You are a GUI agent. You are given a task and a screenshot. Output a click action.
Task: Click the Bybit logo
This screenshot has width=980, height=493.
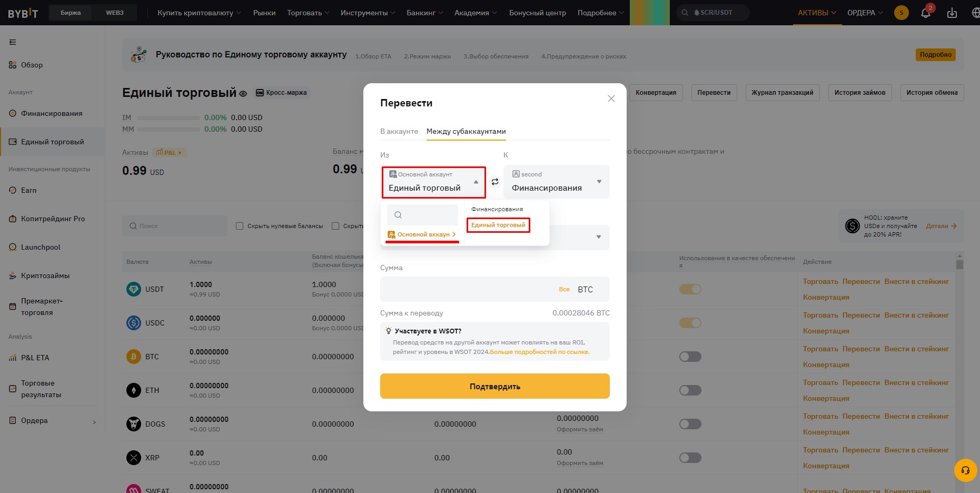pos(23,13)
